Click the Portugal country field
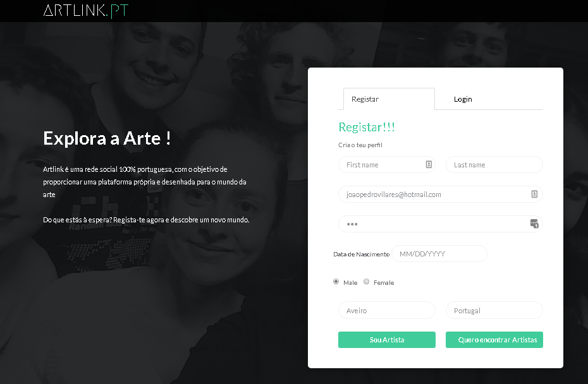Screen dimensions: 588x384 coord(494,310)
